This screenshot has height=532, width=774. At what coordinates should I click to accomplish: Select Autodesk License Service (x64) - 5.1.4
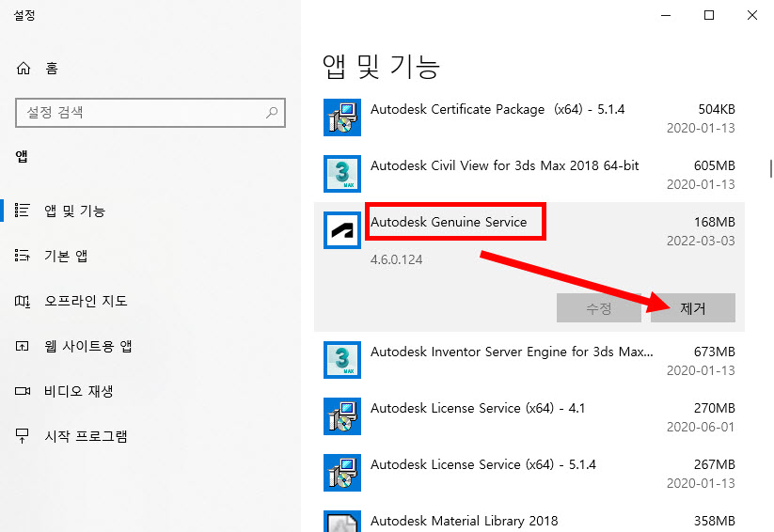coord(482,464)
